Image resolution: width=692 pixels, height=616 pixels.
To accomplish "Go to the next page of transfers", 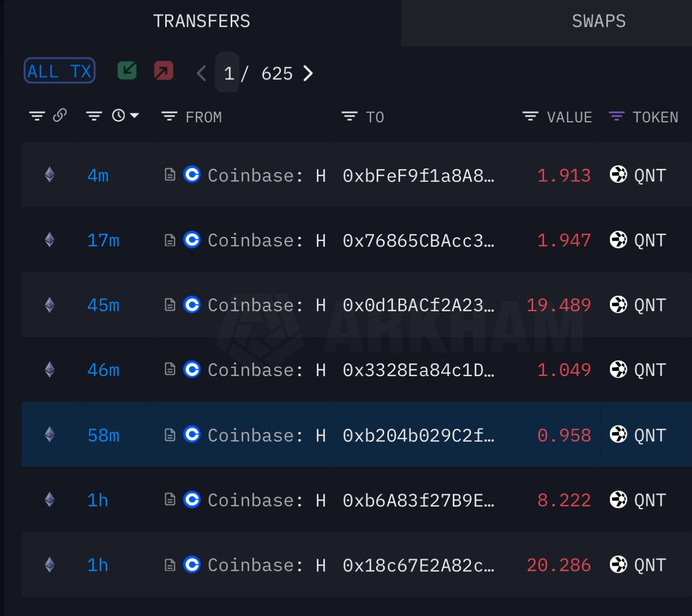I will (309, 73).
